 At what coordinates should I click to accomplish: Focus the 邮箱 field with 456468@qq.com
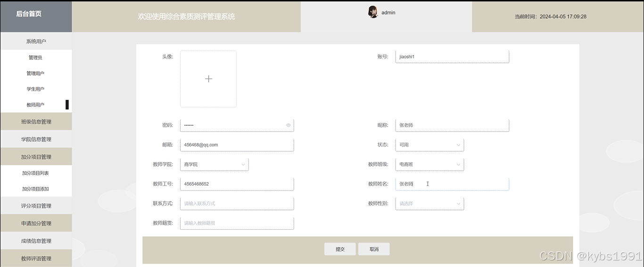237,145
